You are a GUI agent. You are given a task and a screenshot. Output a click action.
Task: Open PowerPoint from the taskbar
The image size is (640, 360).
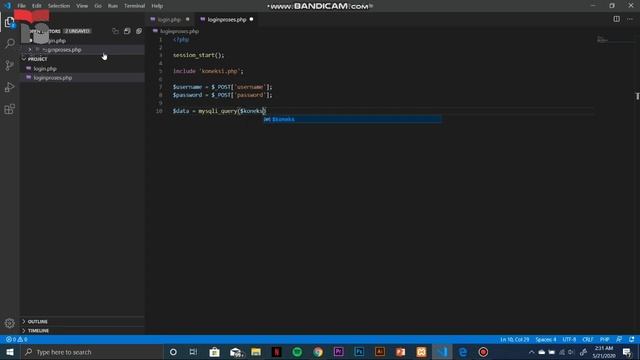(x=400, y=352)
